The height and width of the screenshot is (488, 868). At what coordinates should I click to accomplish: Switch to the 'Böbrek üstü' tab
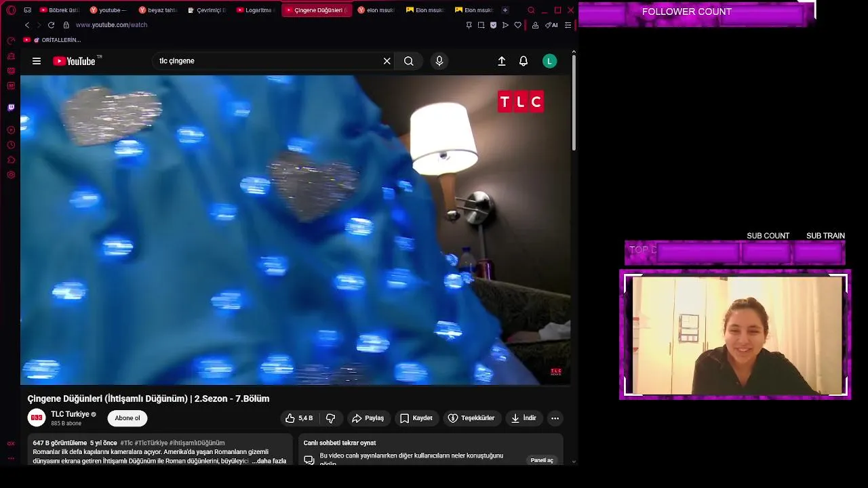pyautogui.click(x=60, y=10)
